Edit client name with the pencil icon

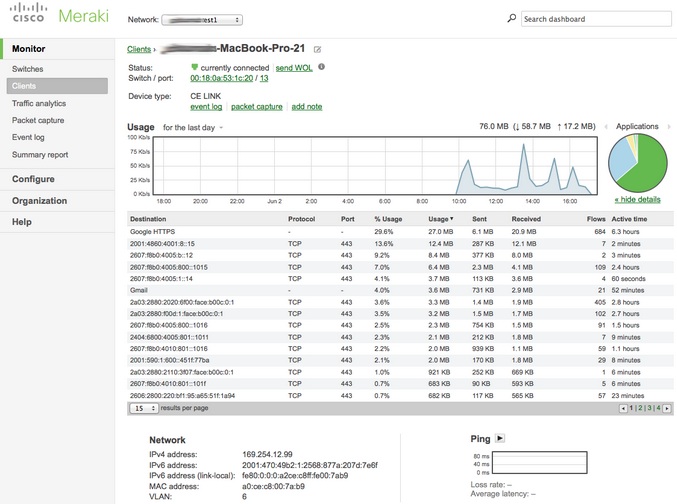318,49
